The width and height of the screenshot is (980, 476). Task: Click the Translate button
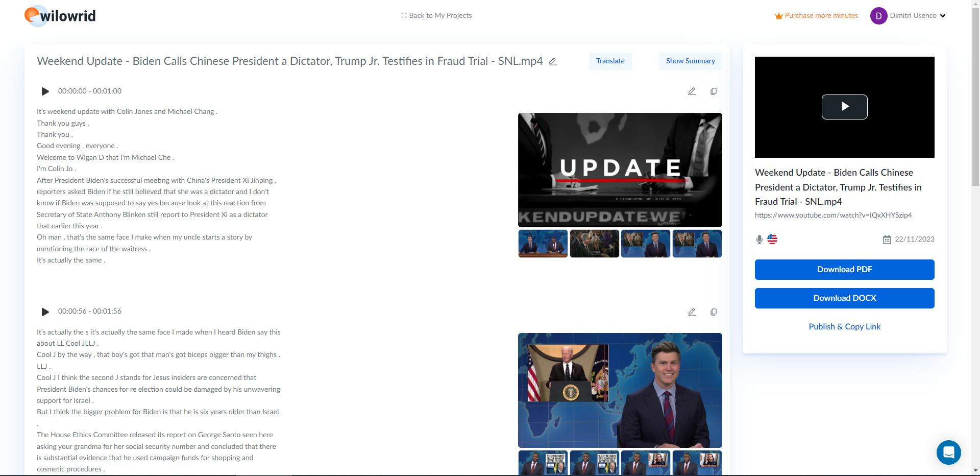610,61
